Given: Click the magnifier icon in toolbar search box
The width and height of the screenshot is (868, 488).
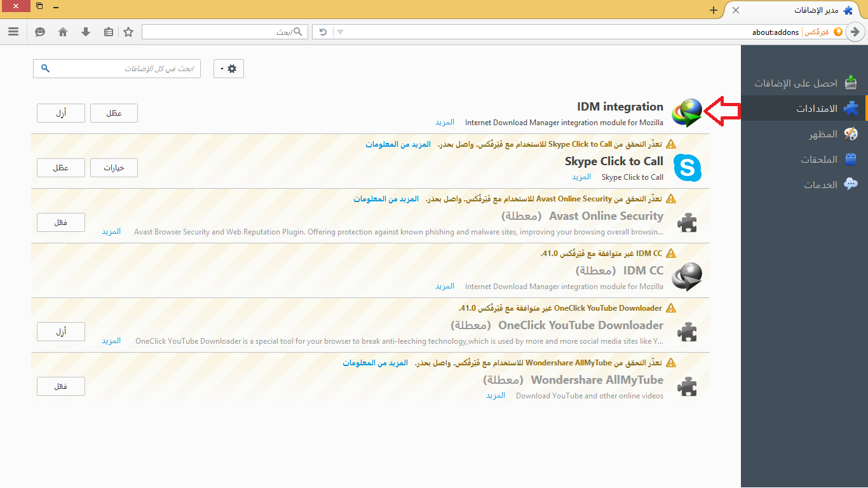Looking at the screenshot, I should pos(299,32).
